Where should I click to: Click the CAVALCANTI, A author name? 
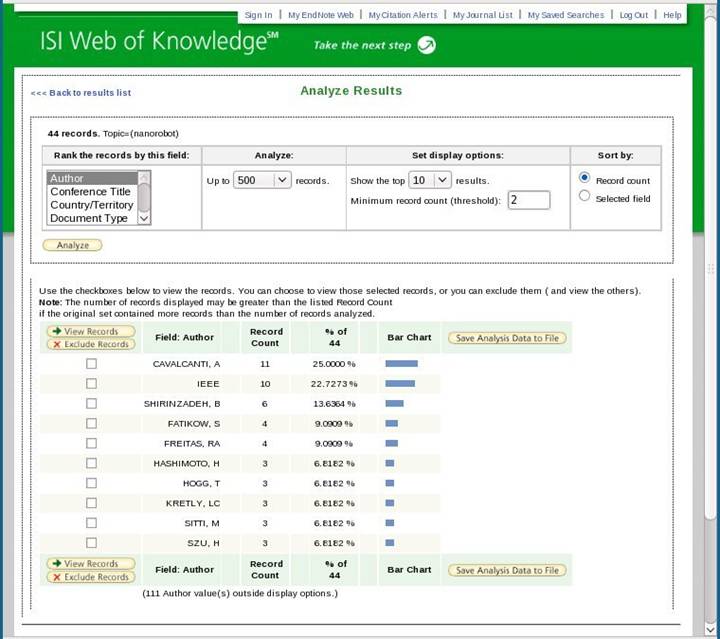pos(186,364)
